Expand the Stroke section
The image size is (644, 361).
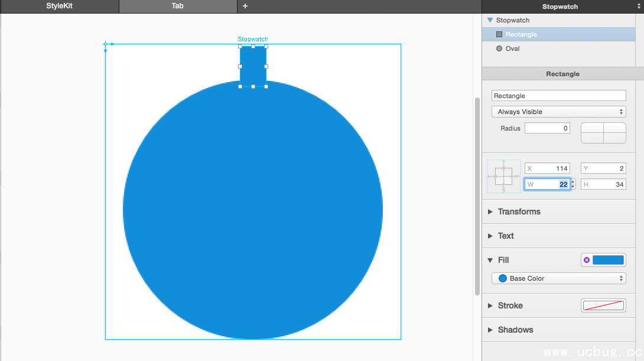coord(490,306)
